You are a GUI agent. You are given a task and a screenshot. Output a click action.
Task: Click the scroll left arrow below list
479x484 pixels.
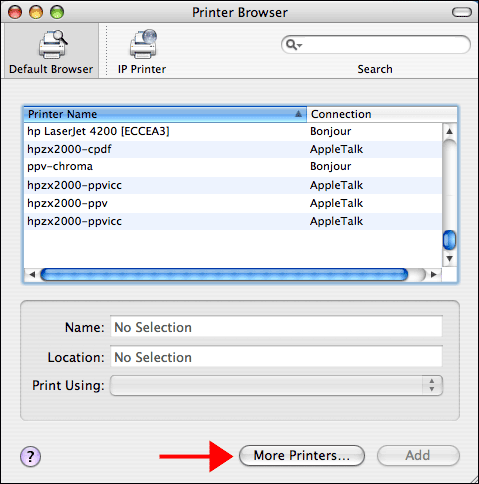(x=32, y=275)
